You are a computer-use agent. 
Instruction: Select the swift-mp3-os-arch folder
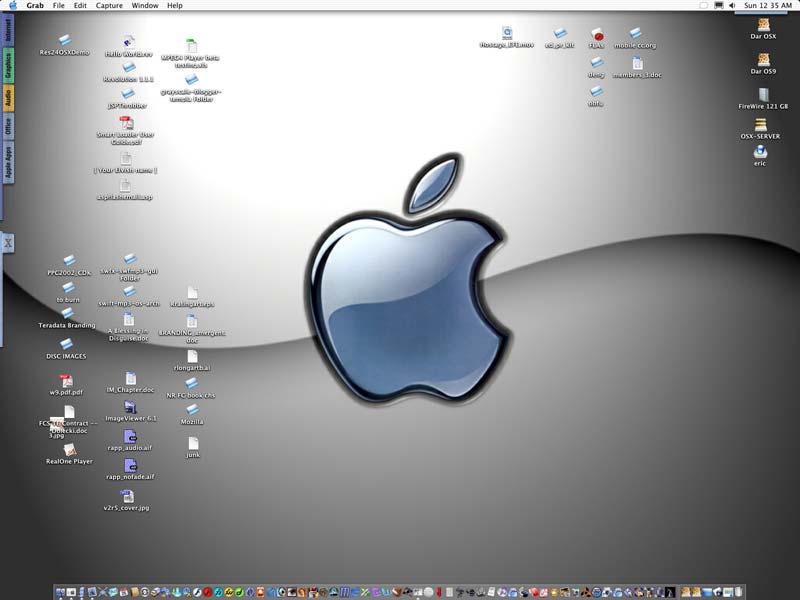pos(129,296)
